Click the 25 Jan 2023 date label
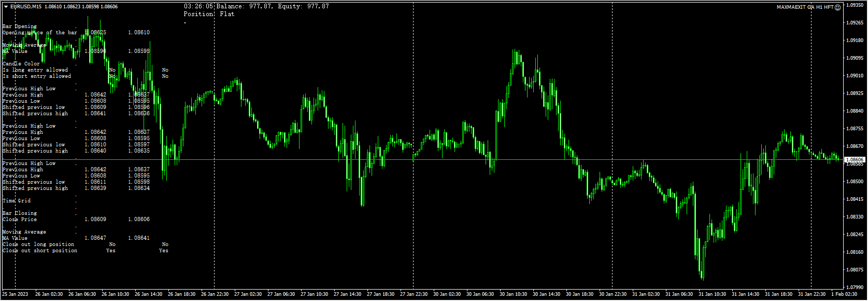Viewport: 868px width, 301px height. tap(16, 294)
